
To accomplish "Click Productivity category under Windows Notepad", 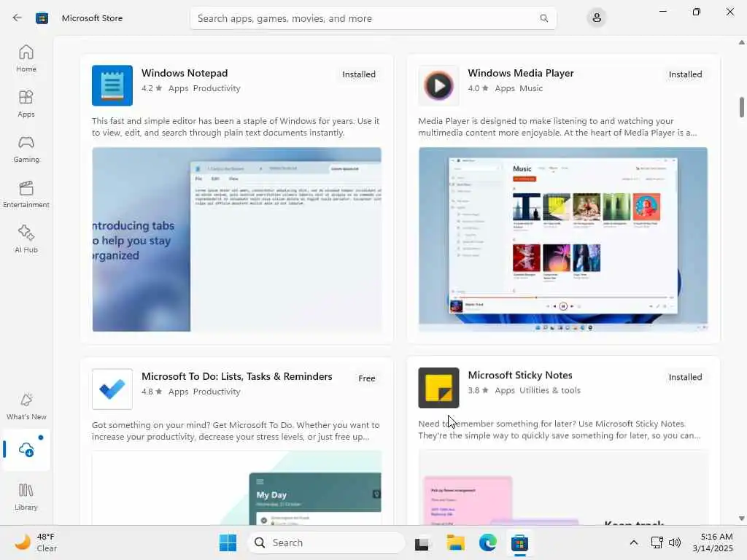I will click(217, 88).
